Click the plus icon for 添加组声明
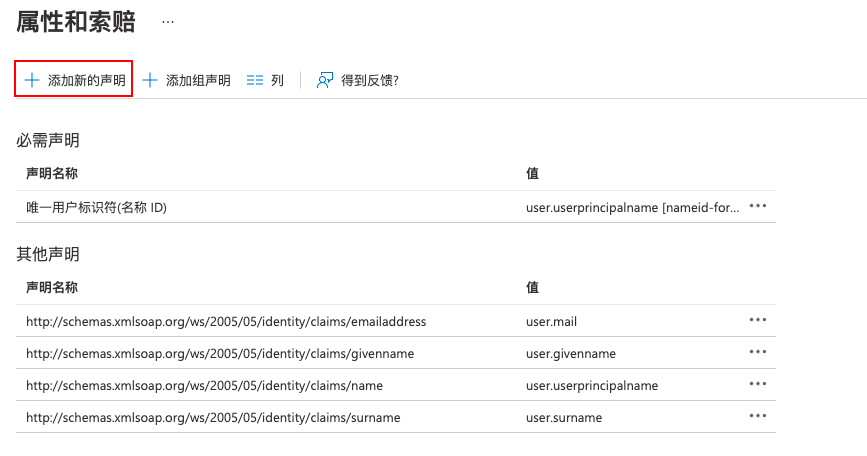 (150, 80)
